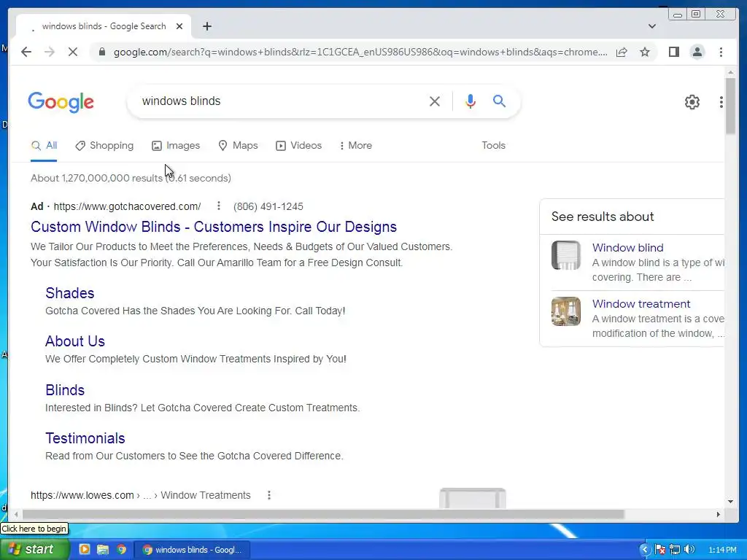Screen dimensions: 747x560
Task: Click the (806) 491-1245 phone number
Action: pyautogui.click(x=268, y=206)
